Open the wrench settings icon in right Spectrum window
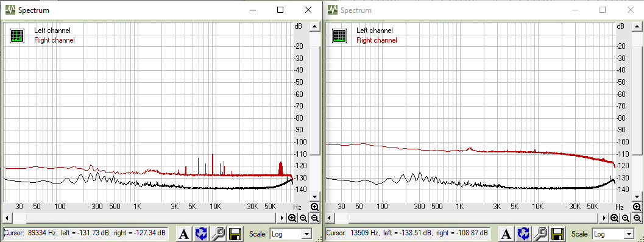This screenshot has height=242, width=644. pyautogui.click(x=540, y=234)
